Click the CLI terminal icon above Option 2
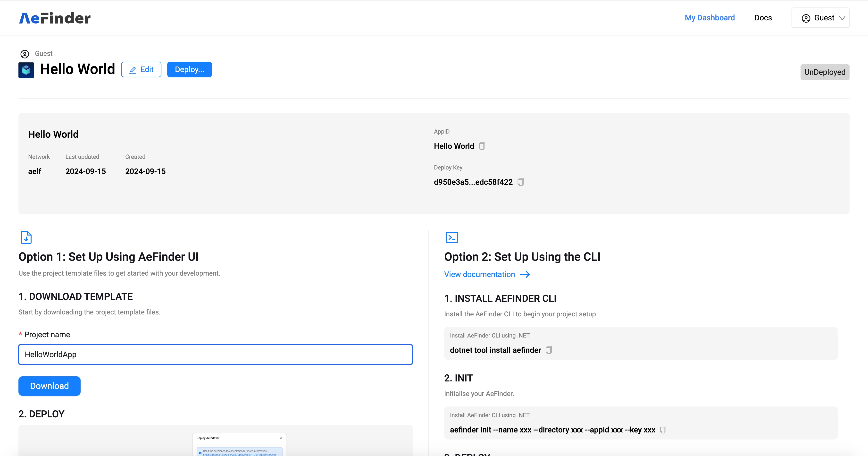This screenshot has width=868, height=456. (x=452, y=237)
